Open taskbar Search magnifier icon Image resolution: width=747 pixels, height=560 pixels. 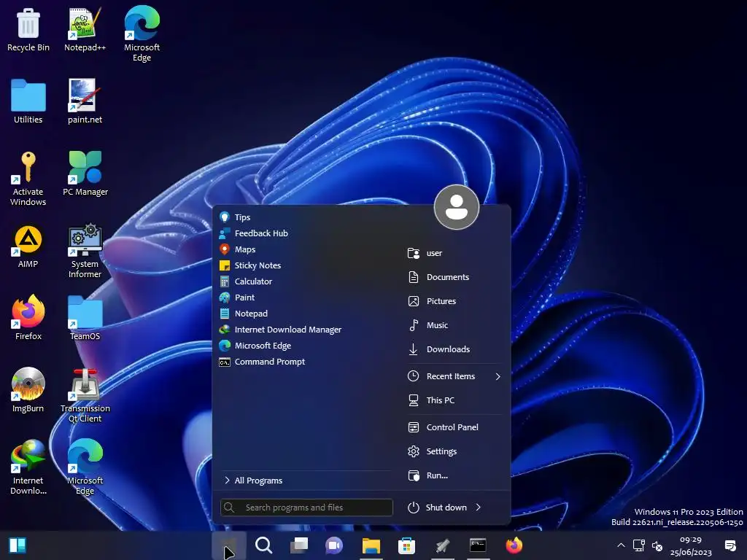[263, 545]
